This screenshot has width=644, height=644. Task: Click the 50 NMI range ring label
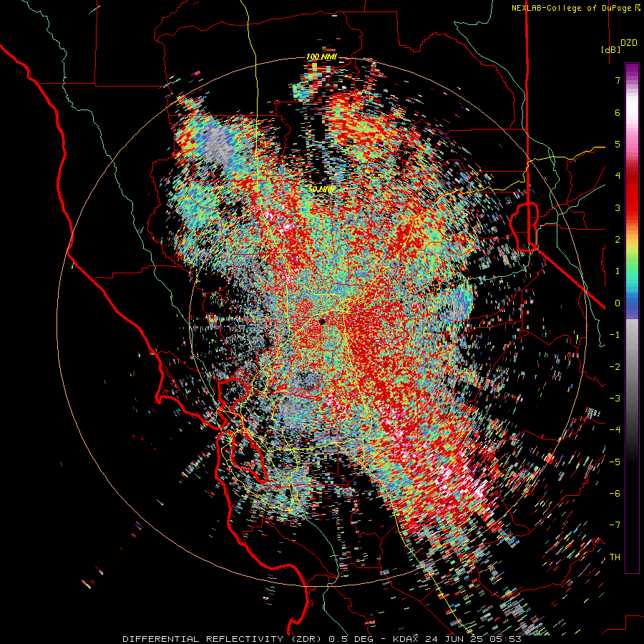coord(321,190)
